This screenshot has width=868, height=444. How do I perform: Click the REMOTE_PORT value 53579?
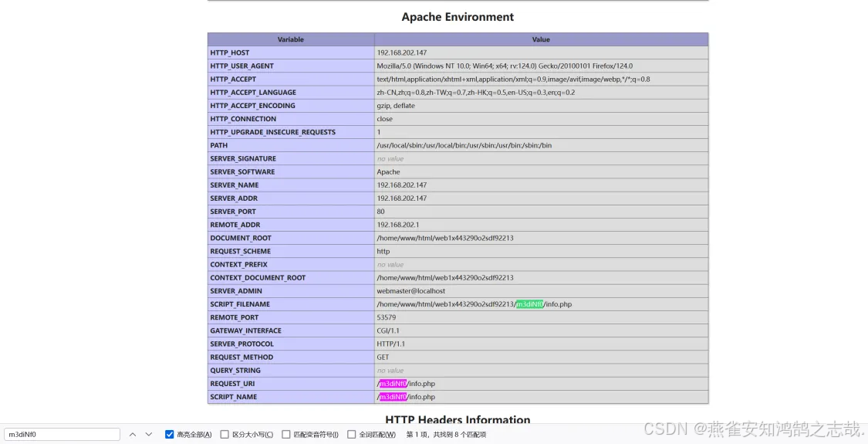[387, 317]
